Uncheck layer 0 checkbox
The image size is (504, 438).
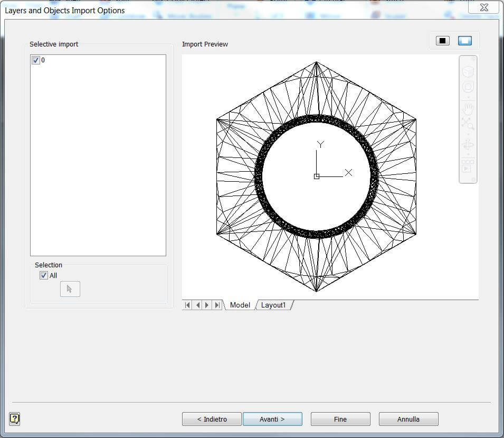pos(36,60)
